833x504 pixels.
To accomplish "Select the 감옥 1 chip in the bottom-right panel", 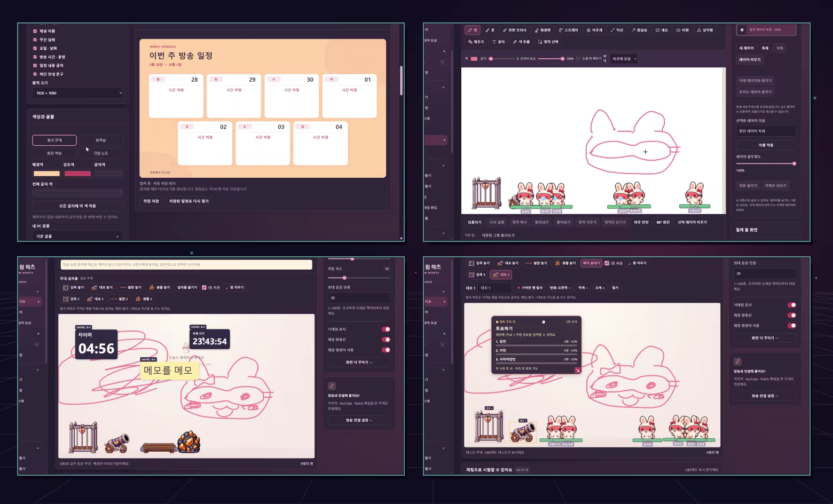I will click(477, 274).
